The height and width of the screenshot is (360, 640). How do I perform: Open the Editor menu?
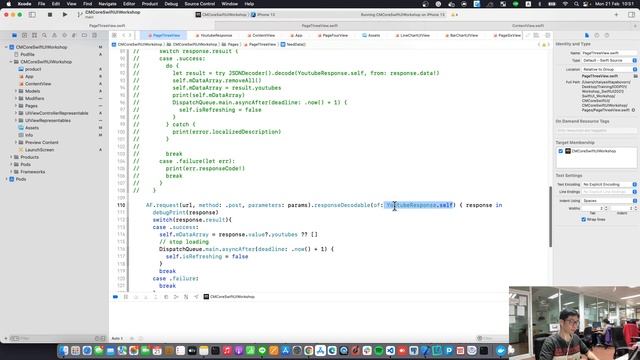pyautogui.click(x=129, y=4)
